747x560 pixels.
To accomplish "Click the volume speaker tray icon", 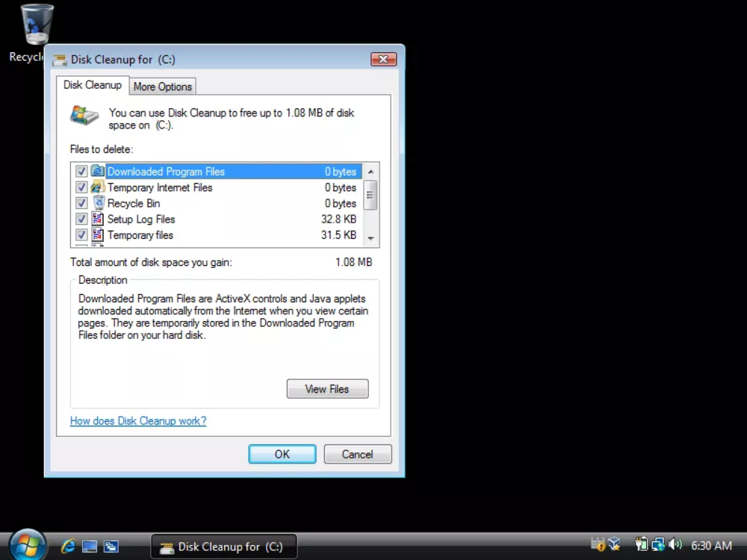I will [x=675, y=544].
